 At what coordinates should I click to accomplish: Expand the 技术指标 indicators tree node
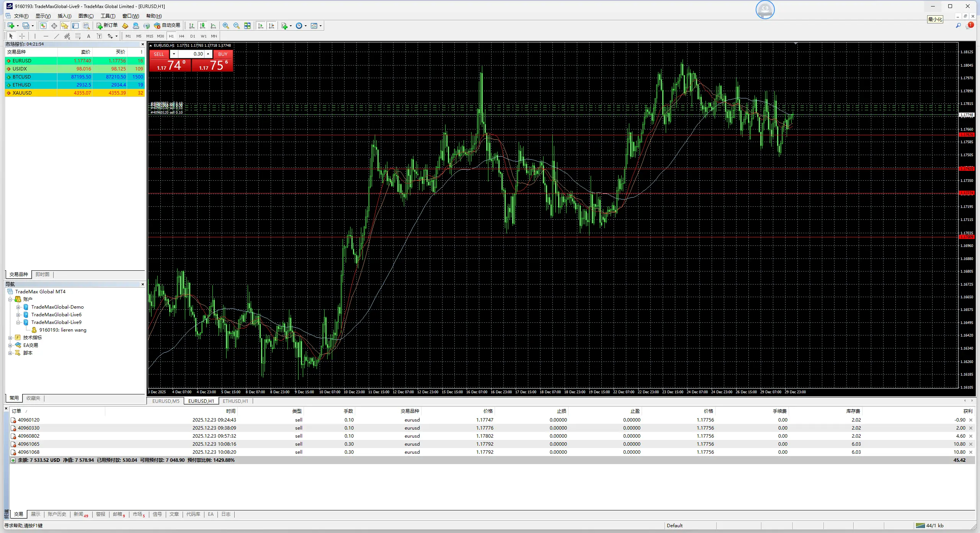[x=10, y=338]
